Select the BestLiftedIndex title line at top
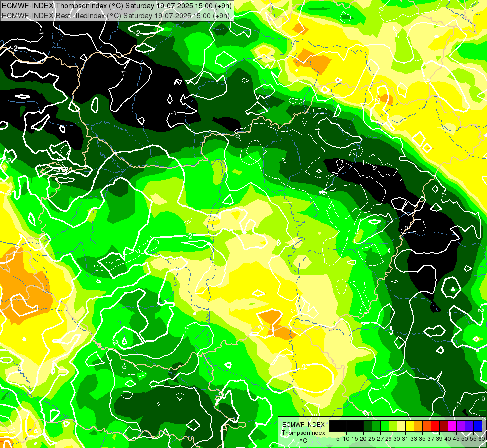This screenshot has width=487, height=448. tap(115, 16)
